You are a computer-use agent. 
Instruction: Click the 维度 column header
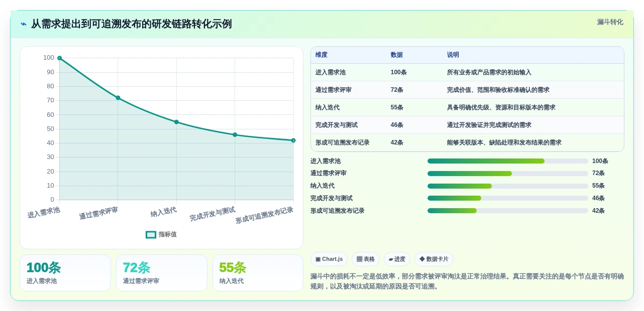click(321, 55)
